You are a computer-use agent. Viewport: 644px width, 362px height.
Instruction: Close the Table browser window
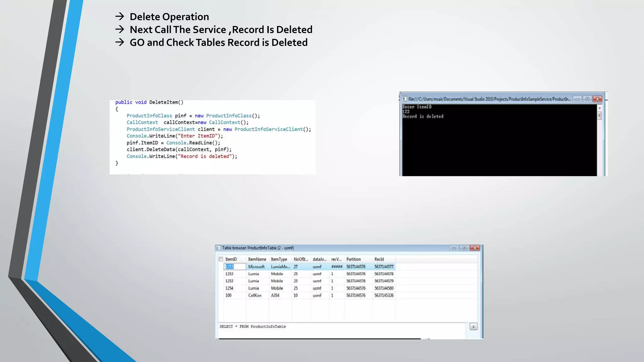tap(475, 248)
